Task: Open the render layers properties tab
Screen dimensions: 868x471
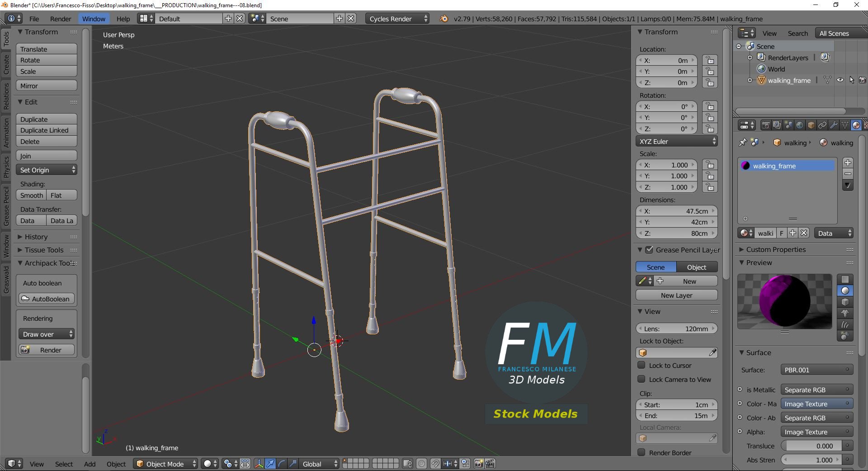Action: (x=777, y=125)
